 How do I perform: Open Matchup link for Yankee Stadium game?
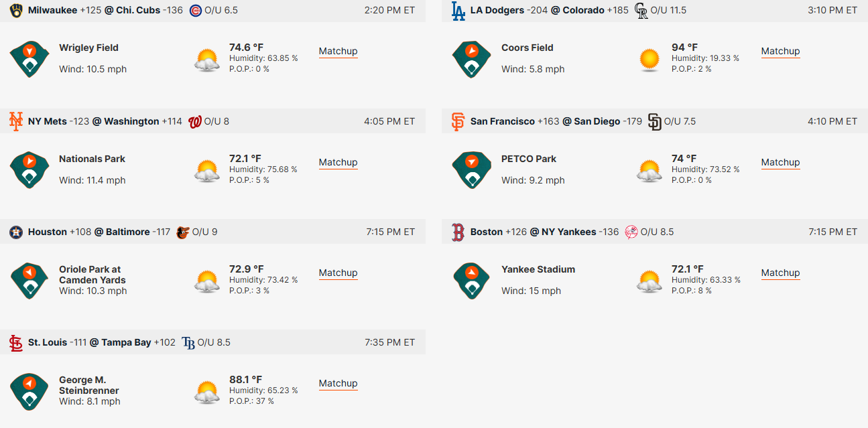click(x=780, y=273)
